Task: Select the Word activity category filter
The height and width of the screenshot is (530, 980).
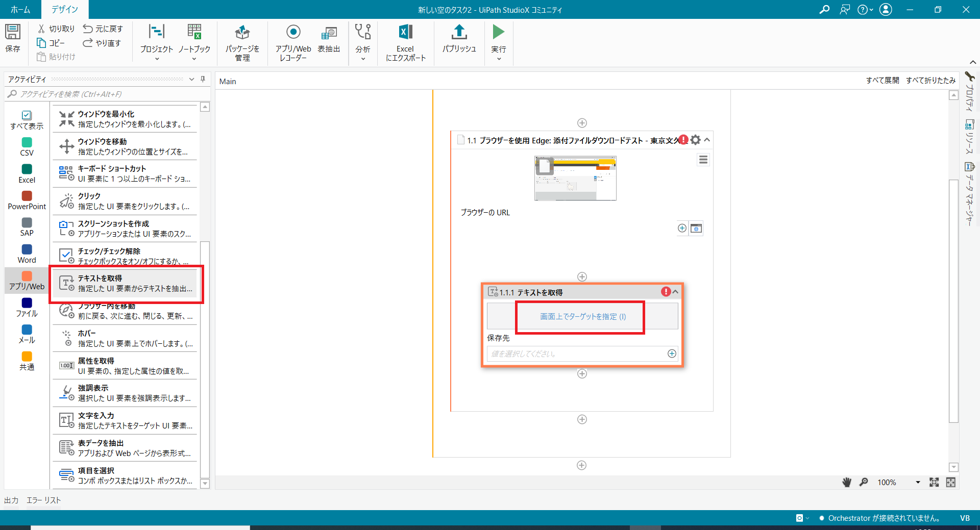Action: [x=27, y=254]
